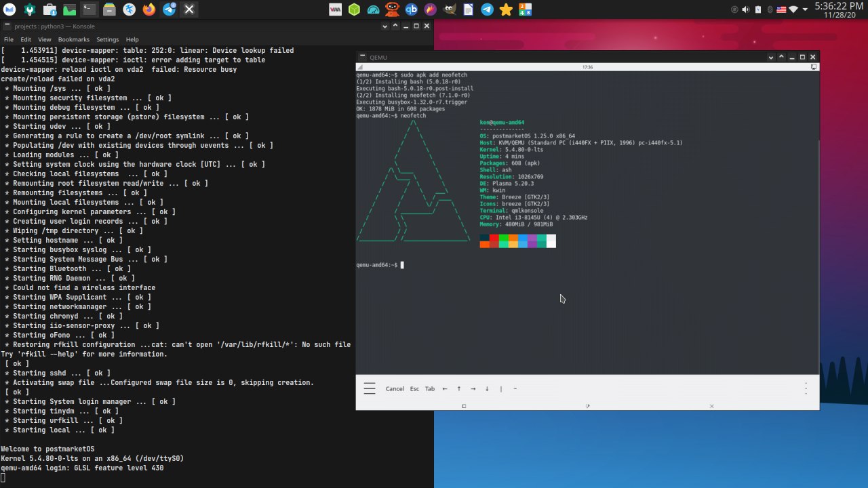
Task: Launch the 2048 number tiles game icon
Action: coord(525,9)
